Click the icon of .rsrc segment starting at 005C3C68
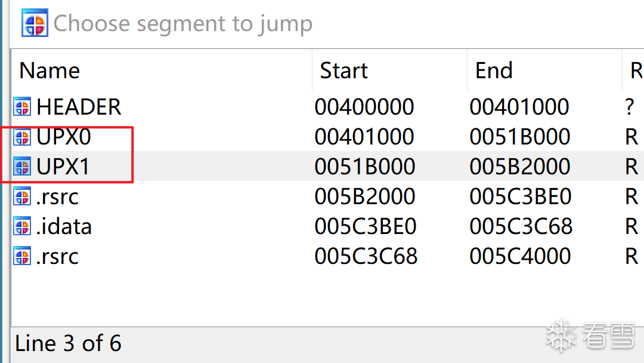Viewport: 644px width, 363px height. click(22, 257)
